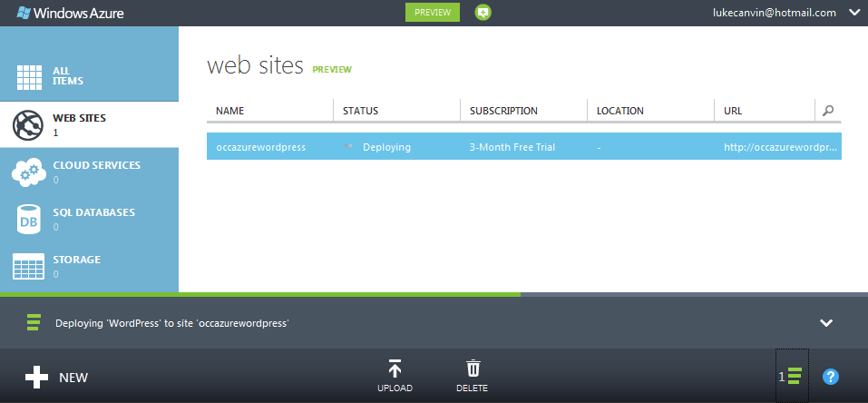This screenshot has width=868, height=403.
Task: Open STORAGE sidebar entry
Action: tap(89, 267)
